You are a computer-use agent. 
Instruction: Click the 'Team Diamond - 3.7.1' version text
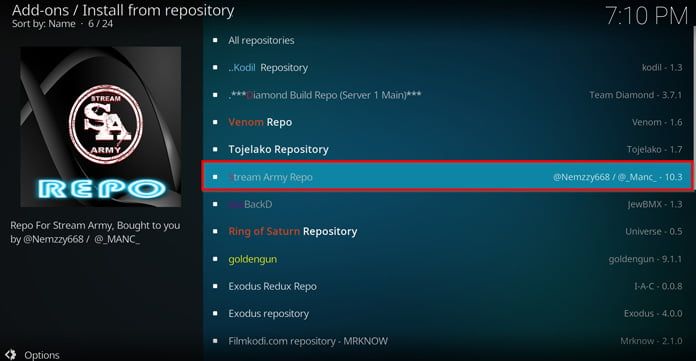point(636,95)
